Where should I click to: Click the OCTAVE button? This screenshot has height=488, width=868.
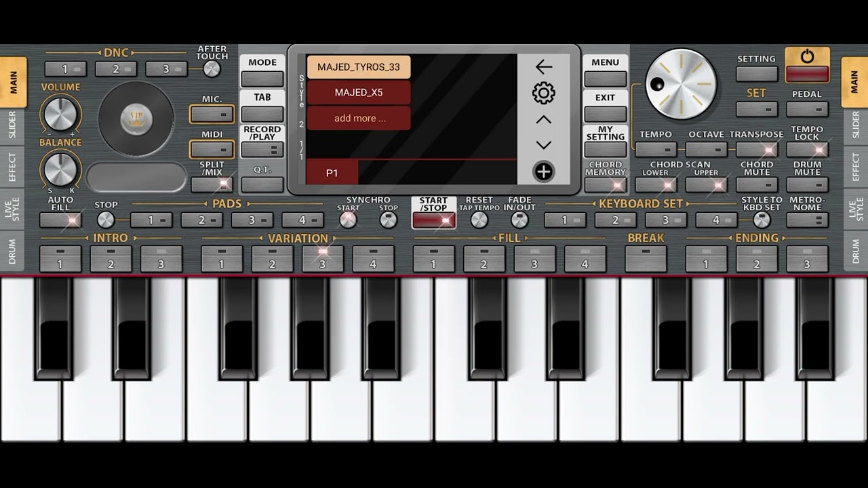(707, 149)
